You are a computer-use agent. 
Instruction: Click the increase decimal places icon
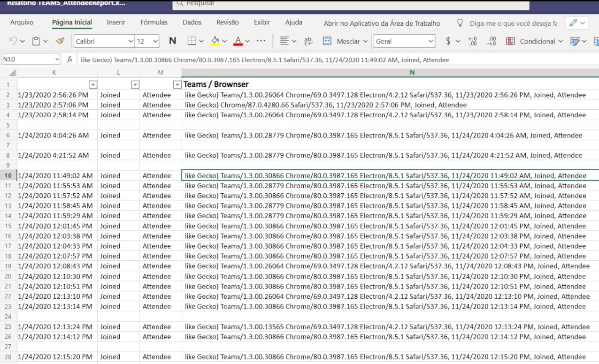pos(472,41)
